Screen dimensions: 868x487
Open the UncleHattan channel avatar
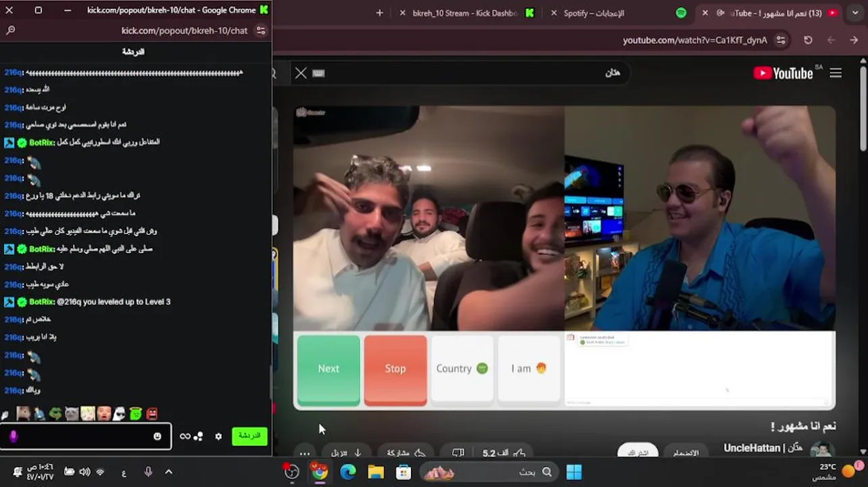[823, 450]
